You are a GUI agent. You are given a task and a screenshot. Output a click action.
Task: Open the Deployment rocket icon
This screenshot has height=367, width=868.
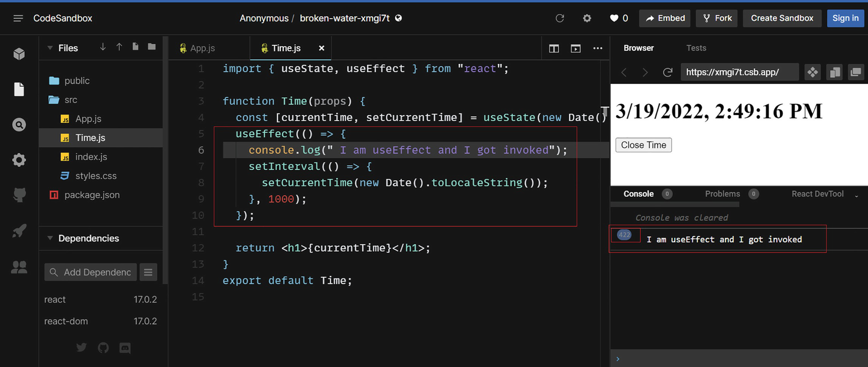19,231
